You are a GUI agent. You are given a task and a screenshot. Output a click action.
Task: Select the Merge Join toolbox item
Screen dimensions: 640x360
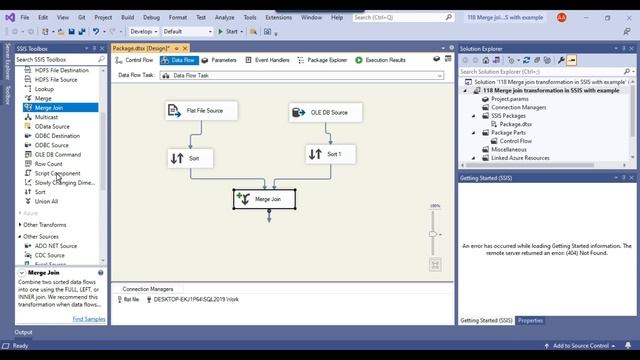coord(60,108)
